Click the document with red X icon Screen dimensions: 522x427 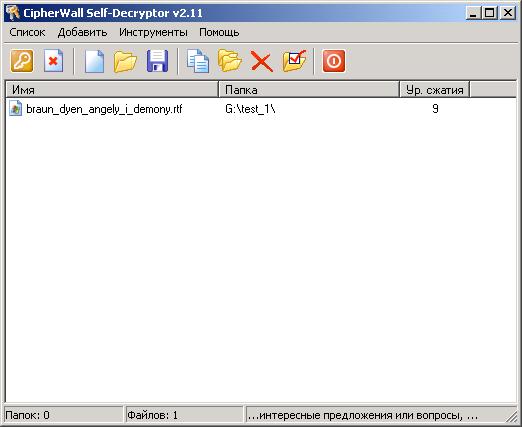pyautogui.click(x=53, y=61)
